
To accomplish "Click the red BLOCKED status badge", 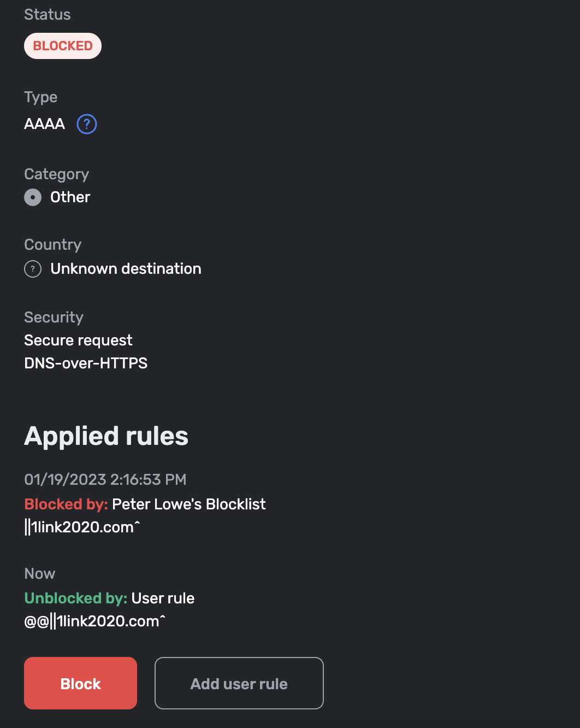I will tap(63, 46).
